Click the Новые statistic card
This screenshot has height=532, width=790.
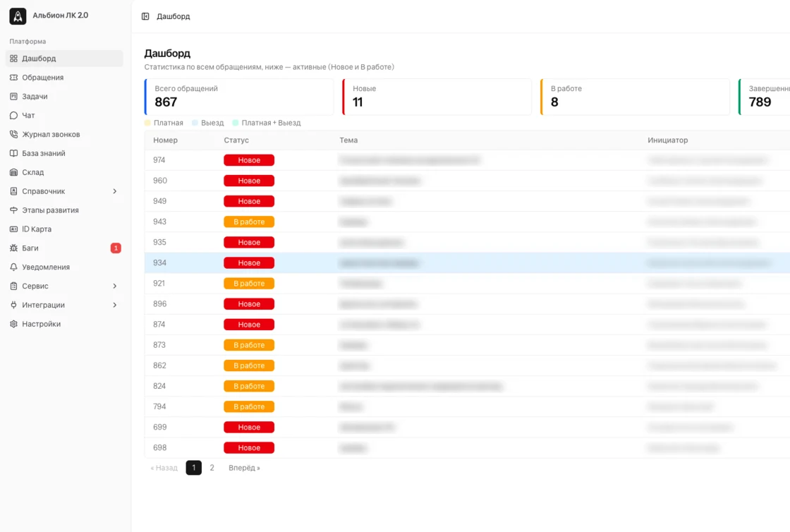437,97
